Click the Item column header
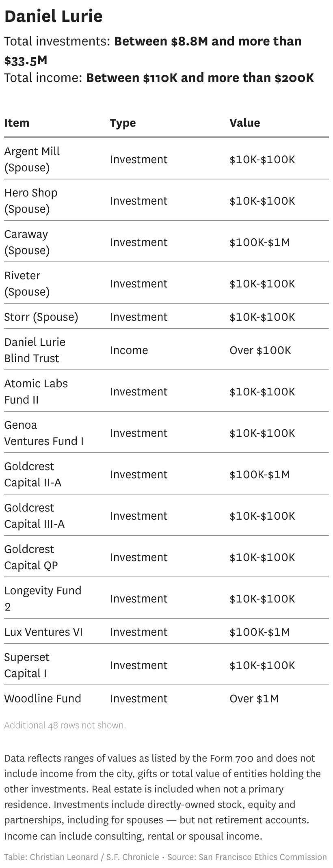The width and height of the screenshot is (333, 868). pyautogui.click(x=17, y=123)
